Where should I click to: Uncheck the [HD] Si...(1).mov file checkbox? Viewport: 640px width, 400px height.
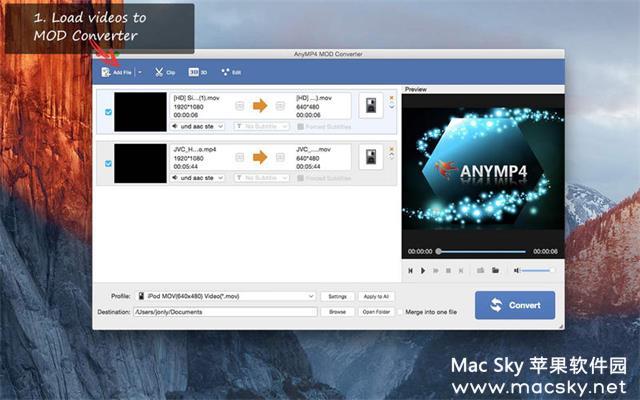tap(108, 112)
